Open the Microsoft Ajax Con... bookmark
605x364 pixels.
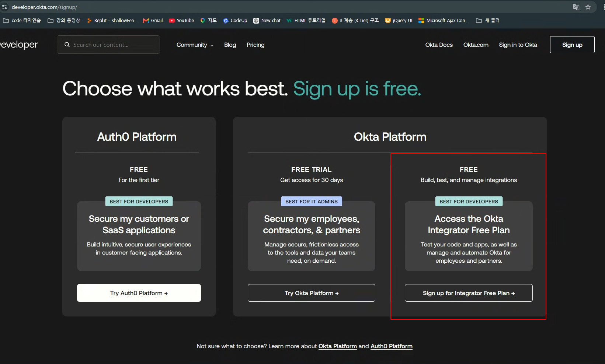tap(443, 21)
